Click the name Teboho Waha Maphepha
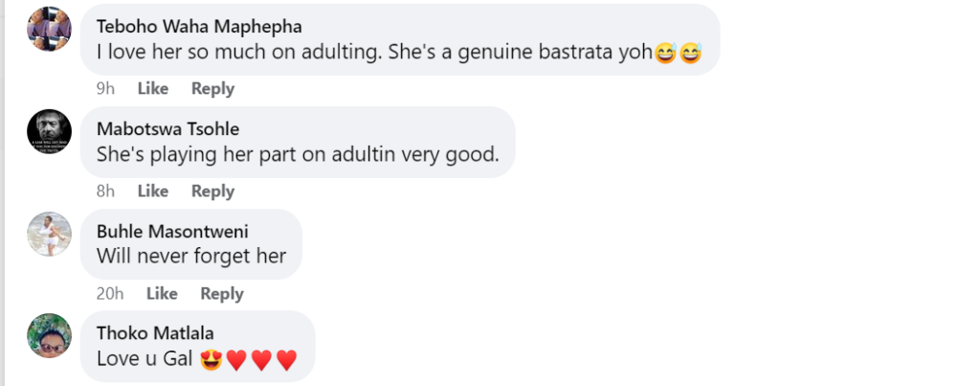This screenshot has height=386, width=980. coord(199,26)
